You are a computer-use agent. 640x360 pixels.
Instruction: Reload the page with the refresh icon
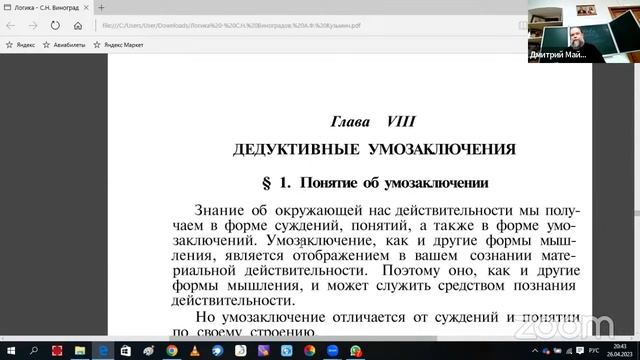55,26
